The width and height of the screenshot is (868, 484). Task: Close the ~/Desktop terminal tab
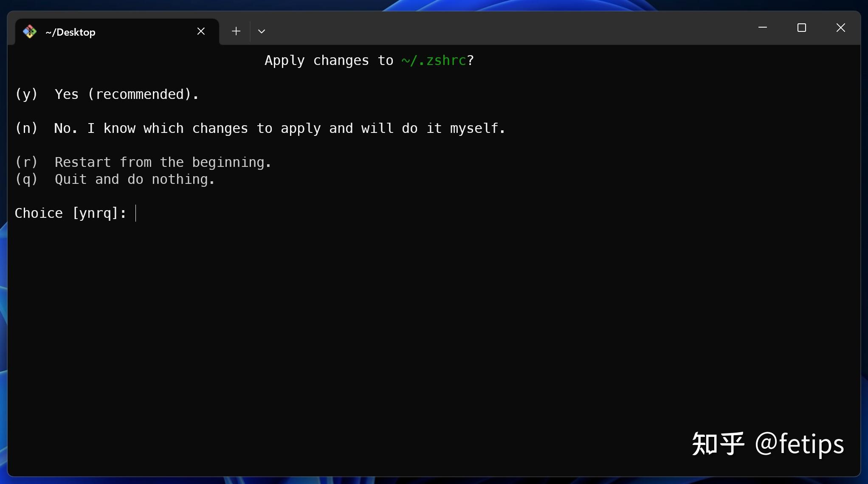point(201,31)
